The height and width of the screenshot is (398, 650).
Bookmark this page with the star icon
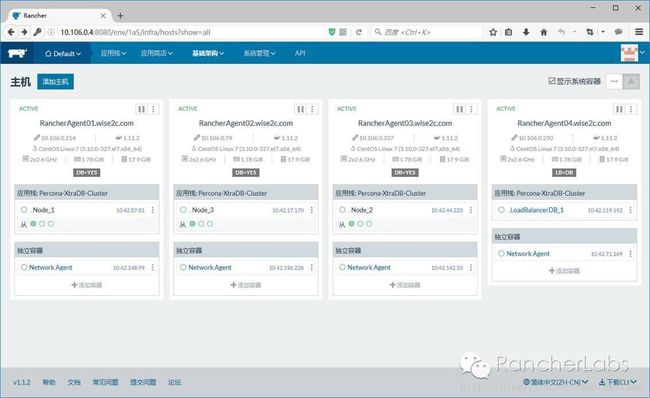click(493, 32)
